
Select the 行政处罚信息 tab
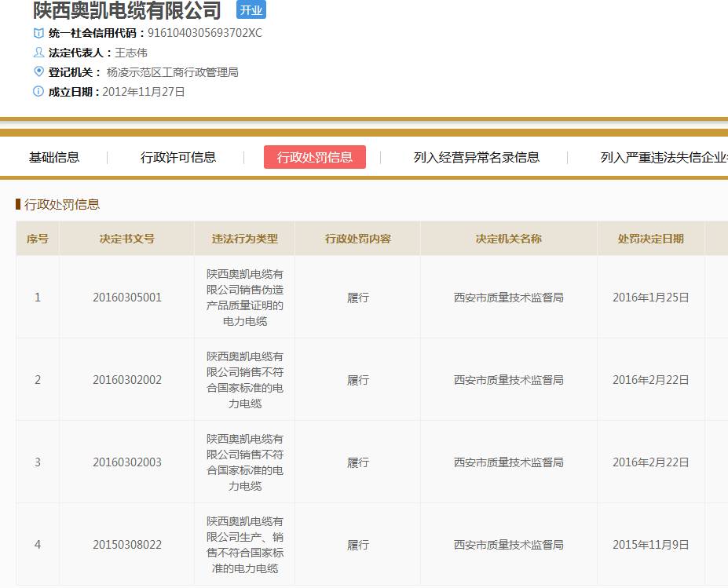pyautogui.click(x=315, y=157)
